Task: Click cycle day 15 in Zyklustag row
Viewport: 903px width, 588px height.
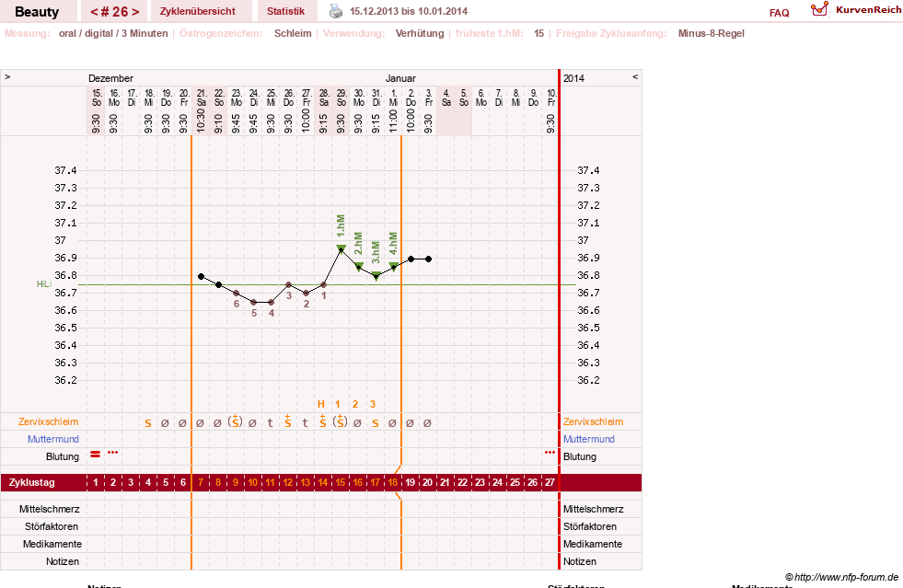Action: 341,482
